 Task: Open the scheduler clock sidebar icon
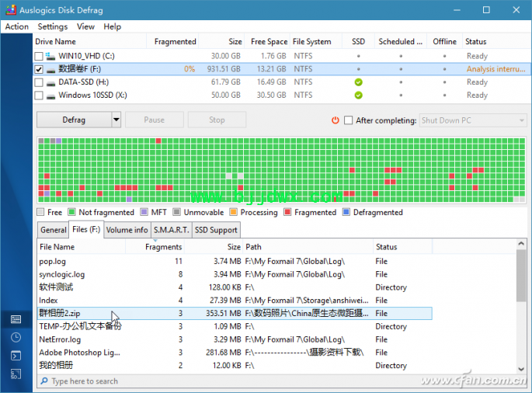16,337
